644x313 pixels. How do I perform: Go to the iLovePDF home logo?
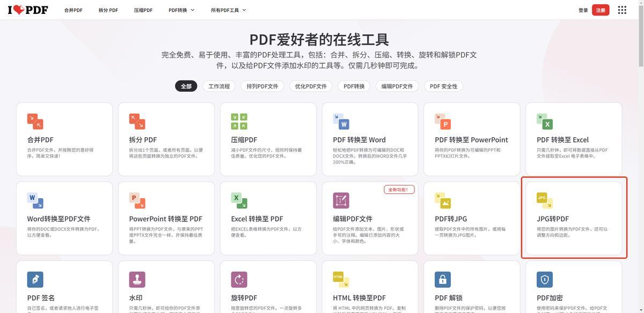pyautogui.click(x=28, y=10)
